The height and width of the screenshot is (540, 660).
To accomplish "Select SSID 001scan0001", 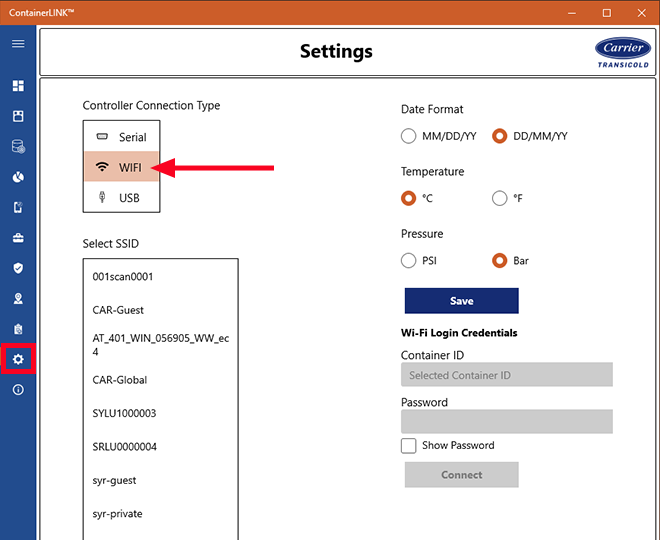I will click(x=160, y=277).
